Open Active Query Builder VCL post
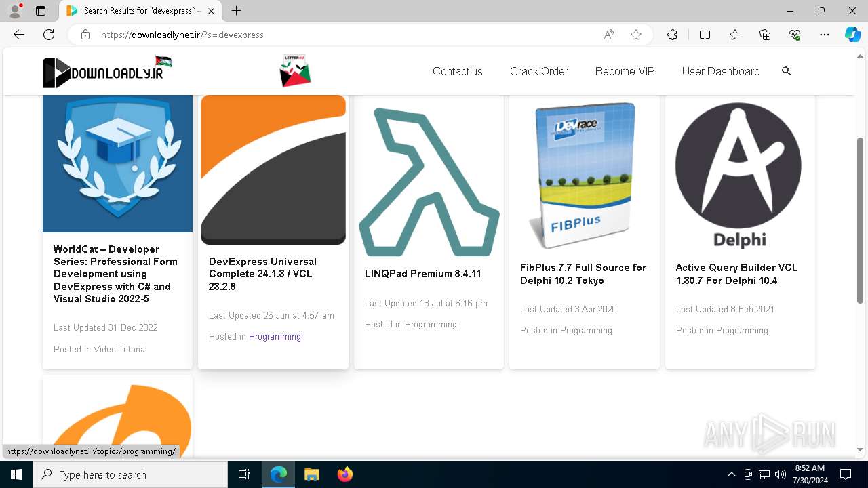 (736, 274)
